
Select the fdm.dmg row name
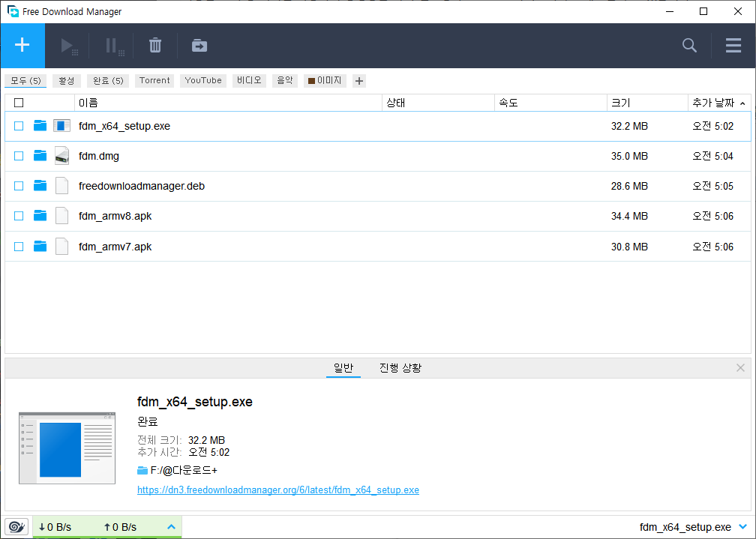point(99,156)
